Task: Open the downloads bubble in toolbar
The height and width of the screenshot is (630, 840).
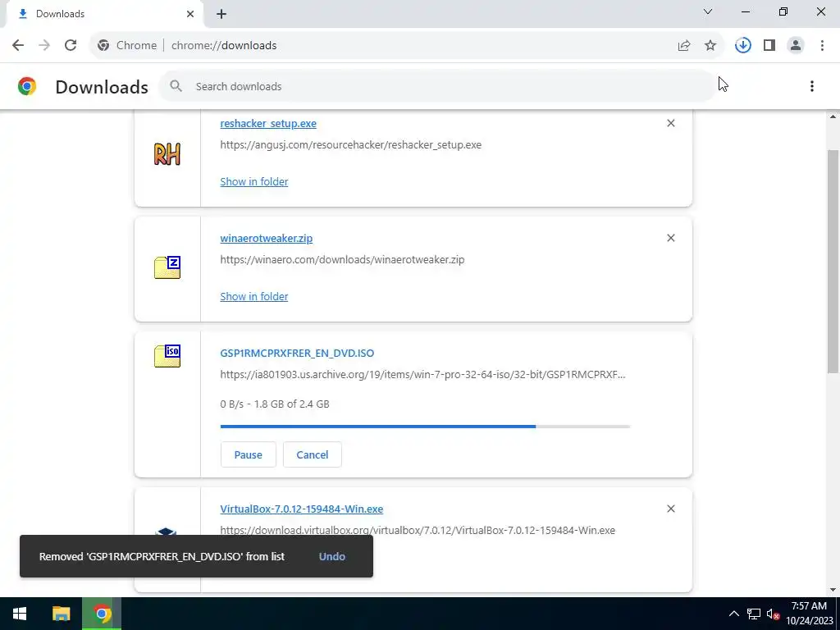Action: click(743, 46)
